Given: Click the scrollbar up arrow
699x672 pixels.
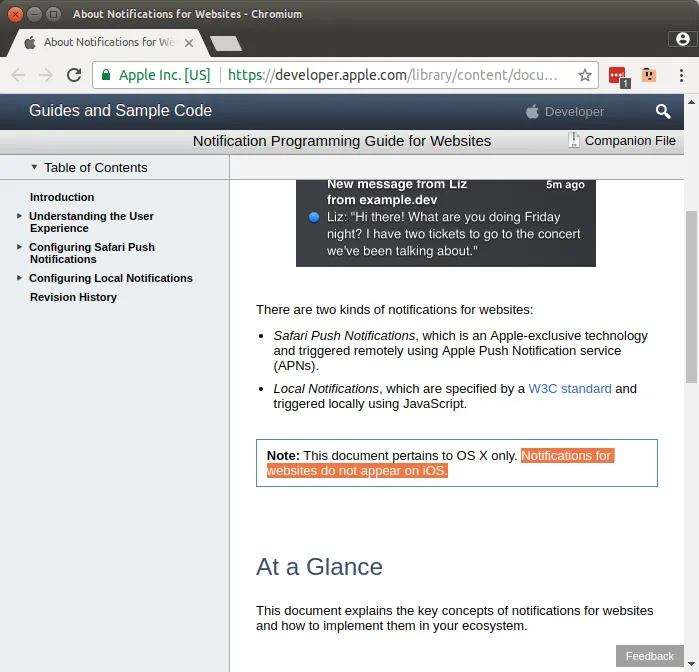Looking at the screenshot, I should pyautogui.click(x=691, y=102).
